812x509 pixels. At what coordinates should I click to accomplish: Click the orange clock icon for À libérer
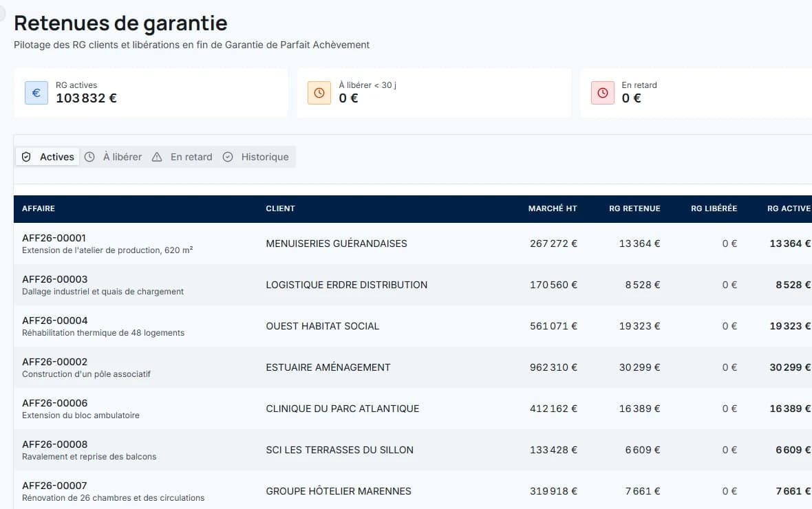click(x=319, y=93)
